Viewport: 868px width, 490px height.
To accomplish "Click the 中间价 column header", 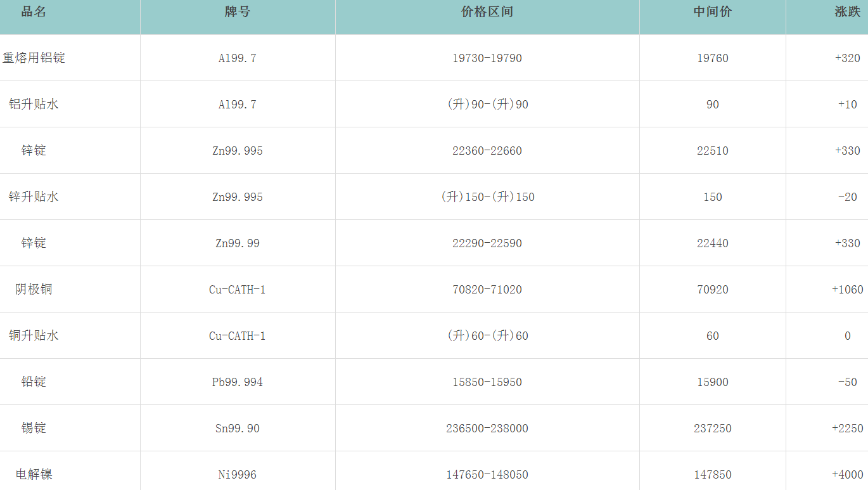I will tap(713, 12).
